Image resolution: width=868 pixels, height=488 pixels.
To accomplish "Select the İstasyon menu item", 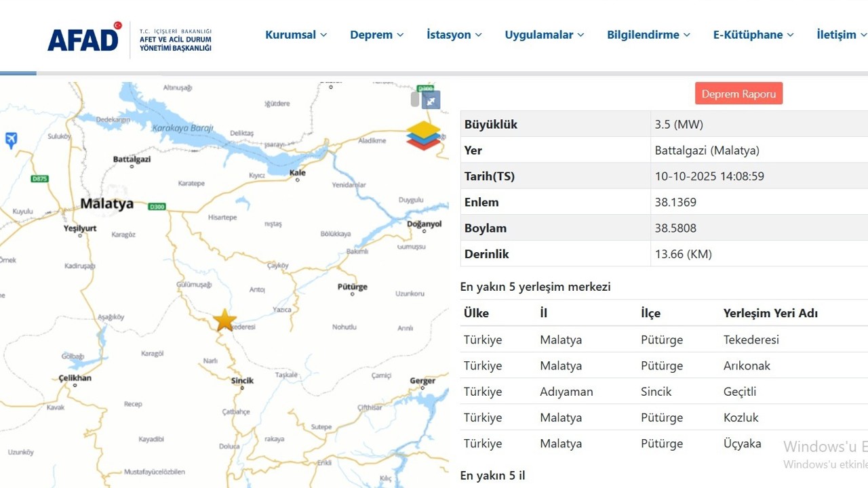I will coord(449,34).
